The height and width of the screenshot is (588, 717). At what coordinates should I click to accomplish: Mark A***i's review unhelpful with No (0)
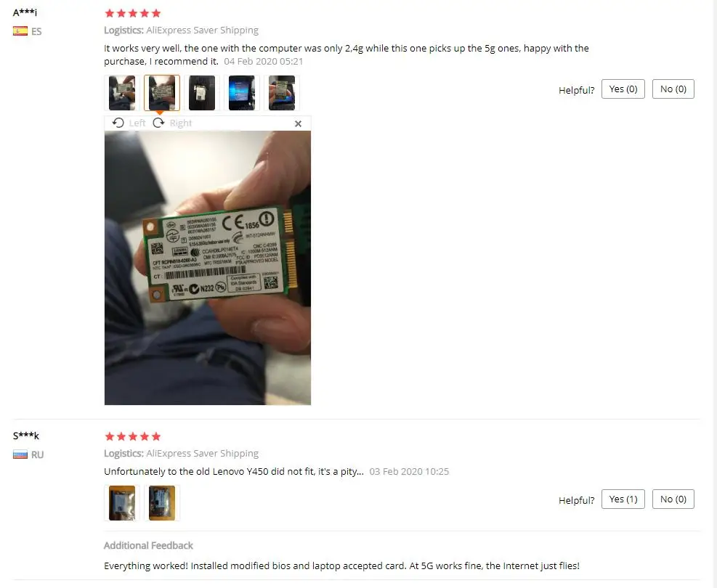pyautogui.click(x=673, y=89)
